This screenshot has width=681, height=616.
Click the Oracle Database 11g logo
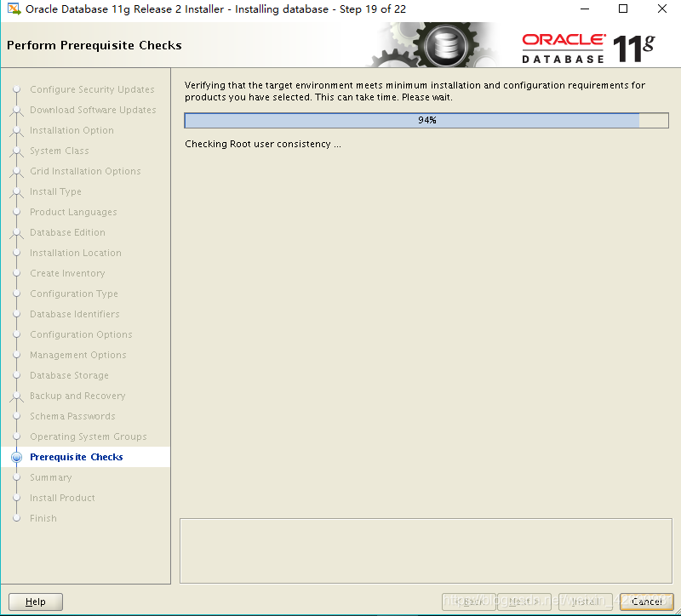click(588, 48)
